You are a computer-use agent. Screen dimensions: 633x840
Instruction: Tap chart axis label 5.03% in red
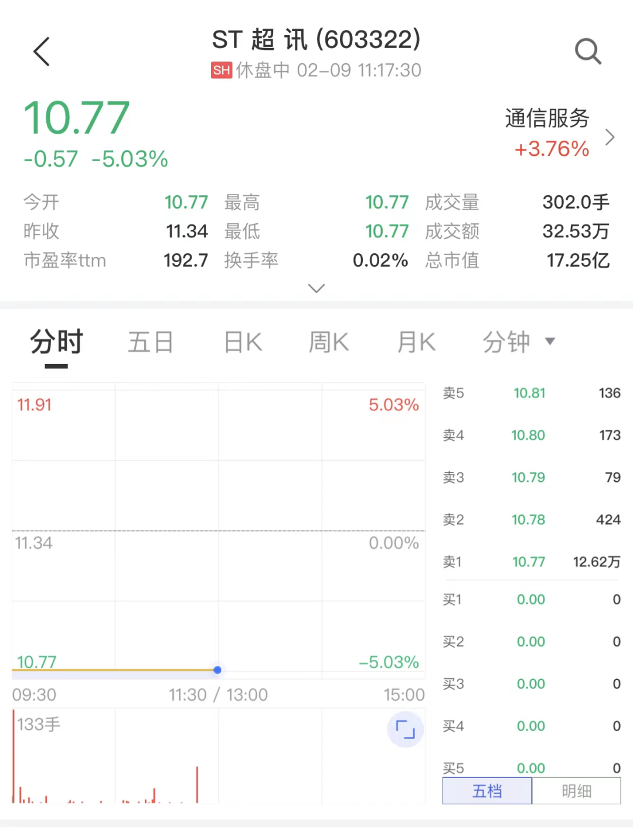393,404
